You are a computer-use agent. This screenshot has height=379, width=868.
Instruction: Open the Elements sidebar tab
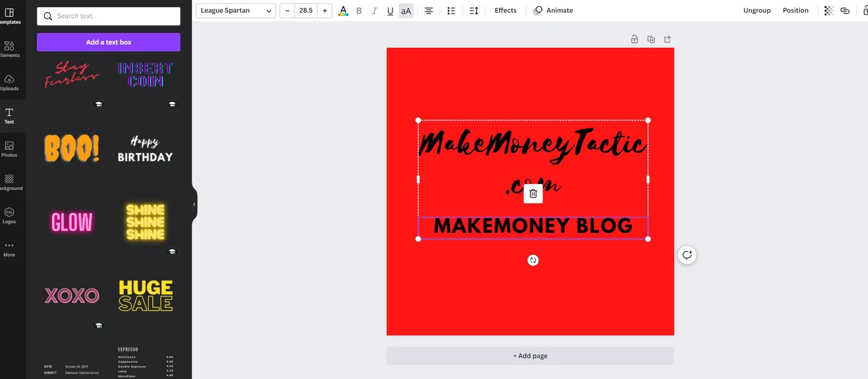(10, 49)
